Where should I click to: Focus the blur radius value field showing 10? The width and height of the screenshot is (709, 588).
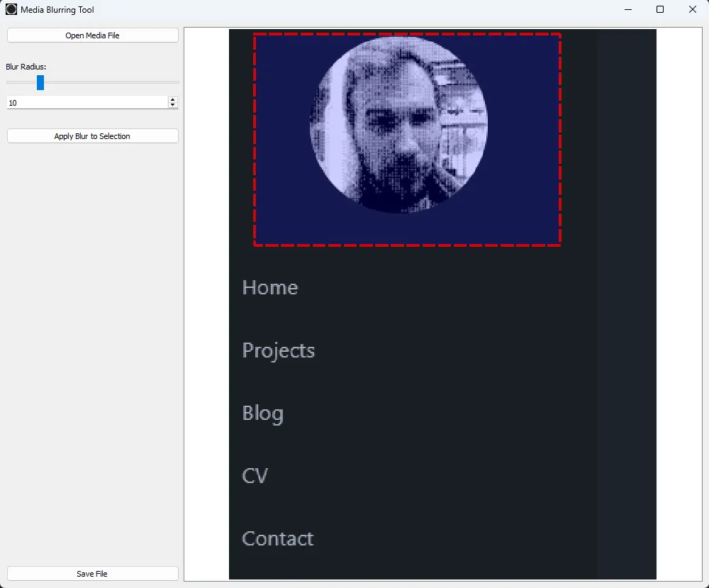coord(87,103)
